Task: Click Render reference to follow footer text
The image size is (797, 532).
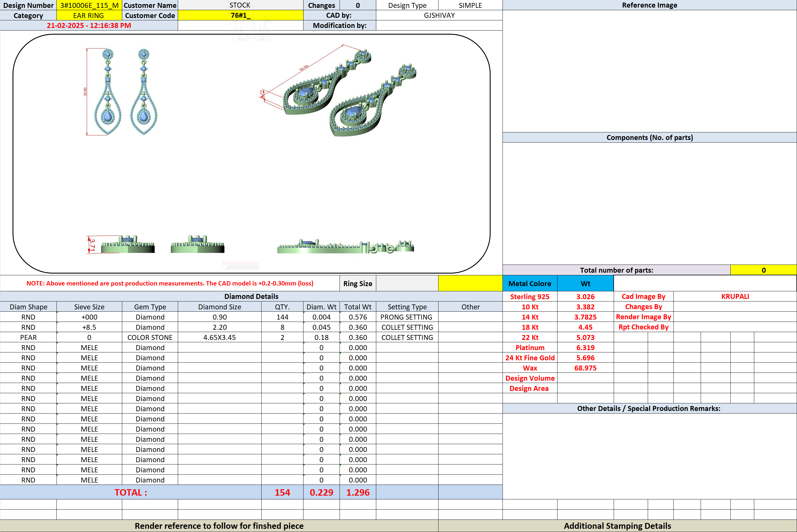Action: point(219,526)
